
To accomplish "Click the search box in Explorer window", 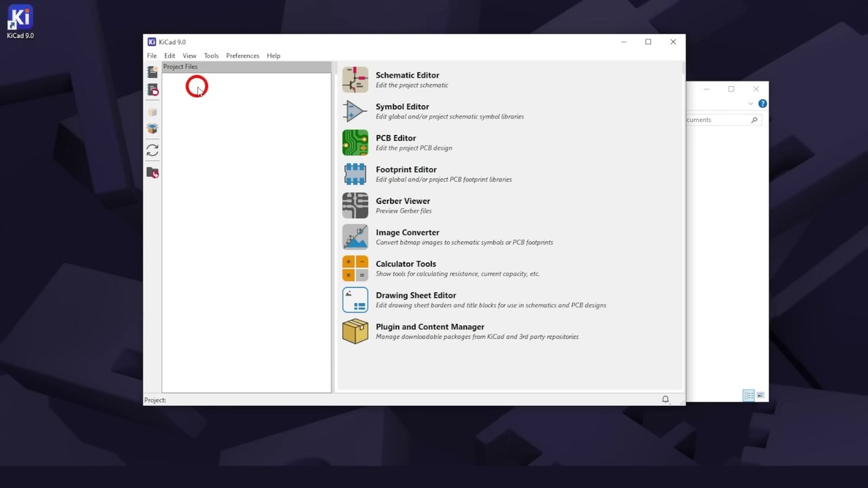I will point(723,120).
